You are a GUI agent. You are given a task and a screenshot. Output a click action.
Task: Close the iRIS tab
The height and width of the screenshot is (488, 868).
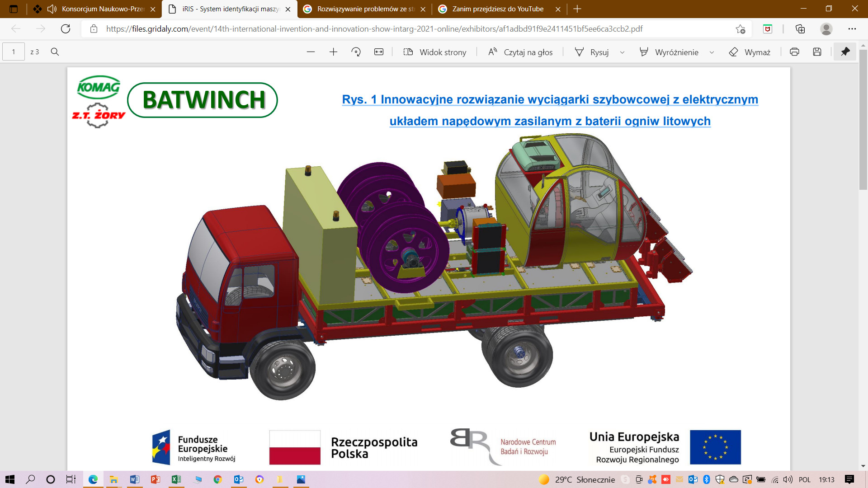click(x=288, y=9)
